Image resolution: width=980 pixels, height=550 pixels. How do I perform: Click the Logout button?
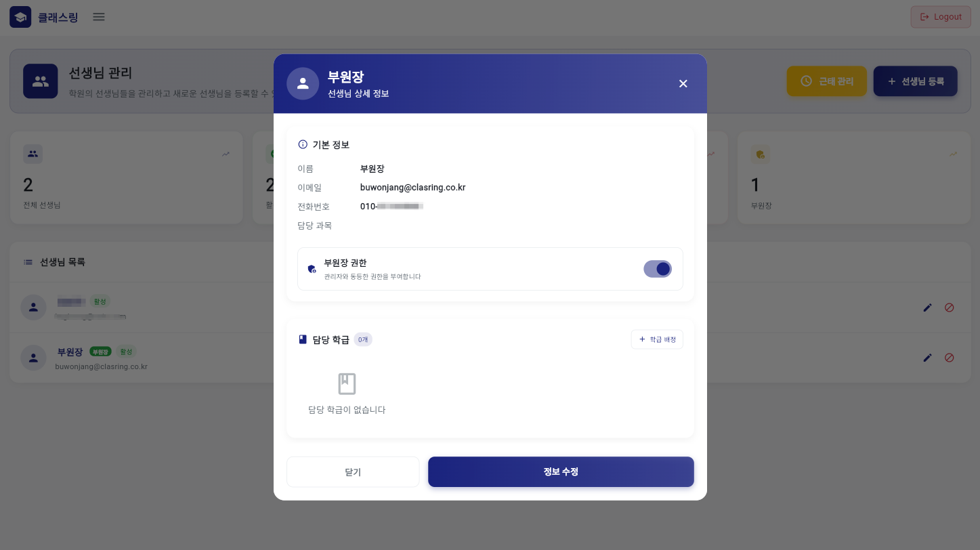941,17
